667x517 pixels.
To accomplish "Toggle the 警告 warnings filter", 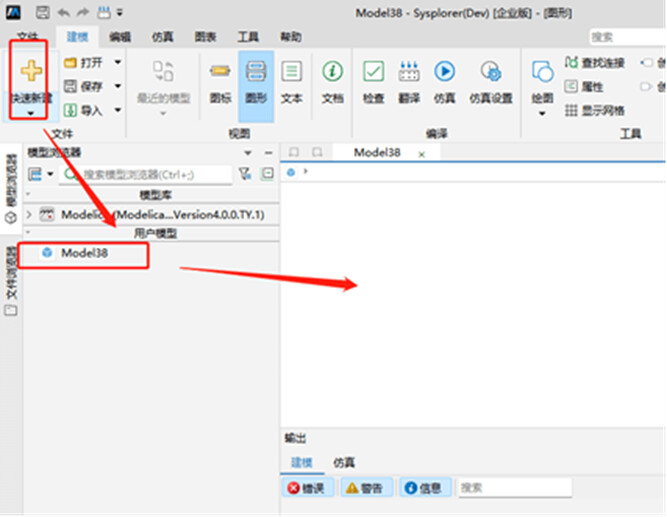I will click(x=365, y=488).
